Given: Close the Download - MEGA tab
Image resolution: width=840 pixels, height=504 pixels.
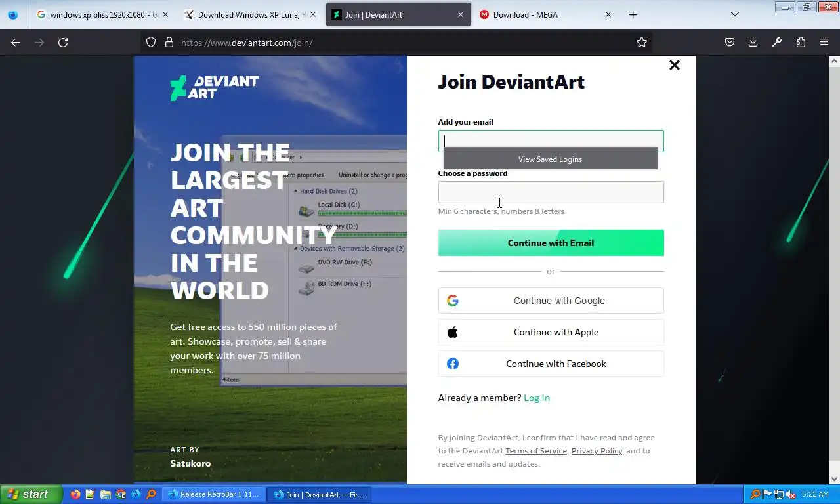Looking at the screenshot, I should 608,14.
